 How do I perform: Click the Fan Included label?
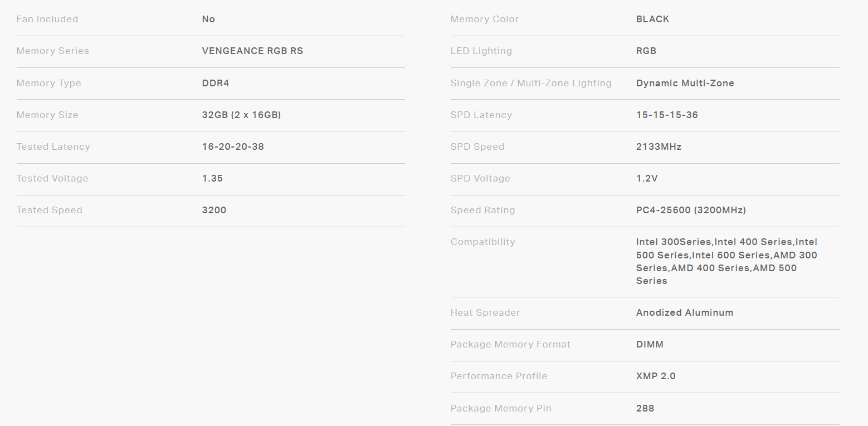pyautogui.click(x=47, y=19)
